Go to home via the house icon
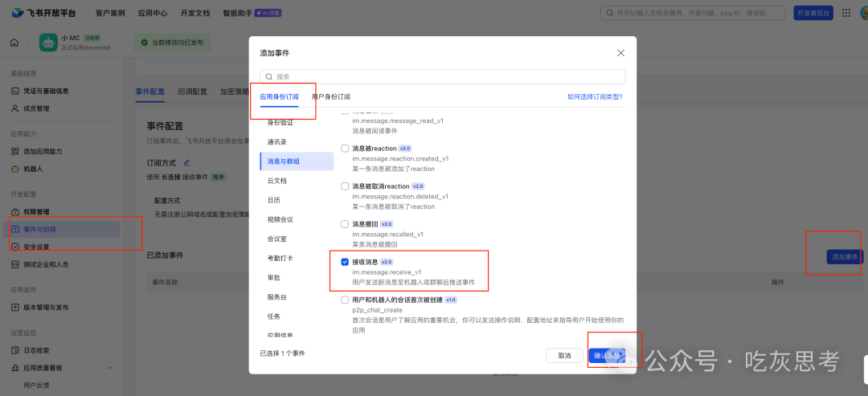 click(x=14, y=43)
